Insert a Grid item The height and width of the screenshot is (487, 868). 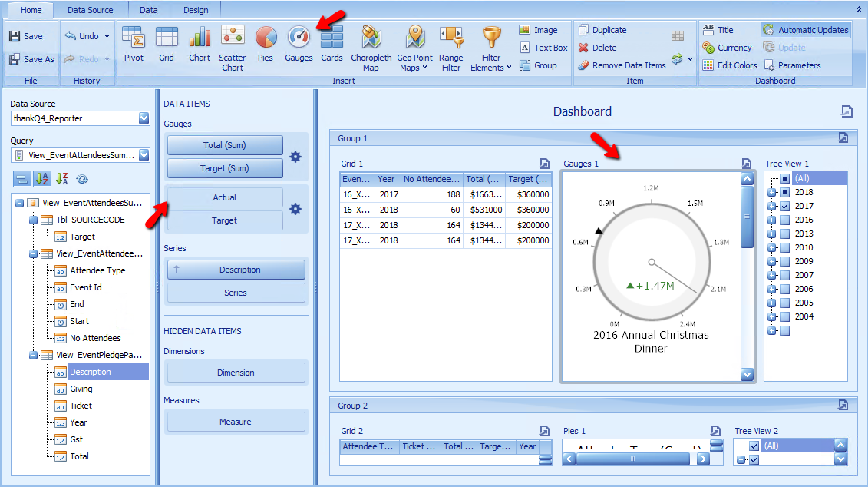coord(167,45)
